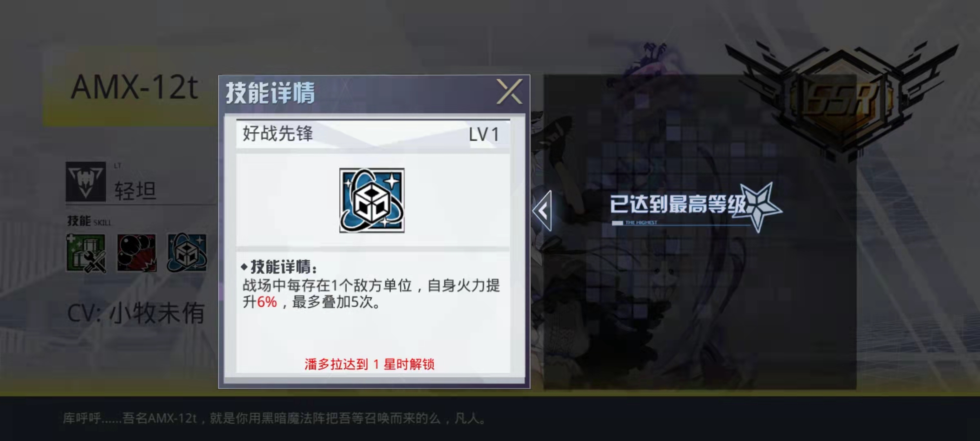Tap the red unlock-condition text 潘多拉达到1星时解锁

[x=369, y=364]
